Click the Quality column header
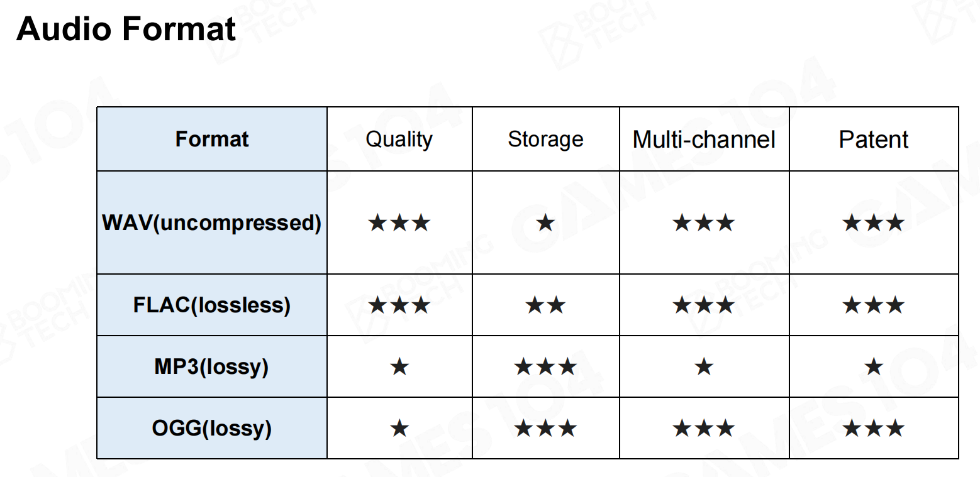This screenshot has width=980, height=477. [x=399, y=139]
